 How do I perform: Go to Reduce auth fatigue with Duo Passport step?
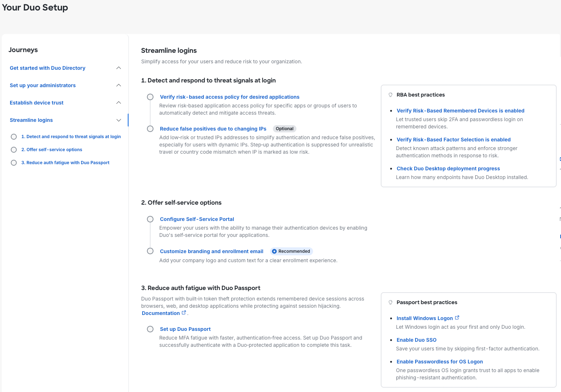[x=65, y=163]
